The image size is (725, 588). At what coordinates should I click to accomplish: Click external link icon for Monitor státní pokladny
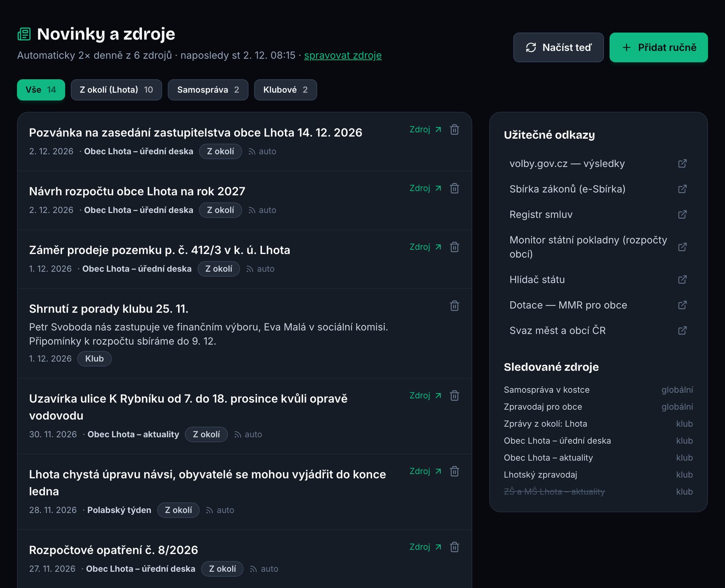[682, 247]
